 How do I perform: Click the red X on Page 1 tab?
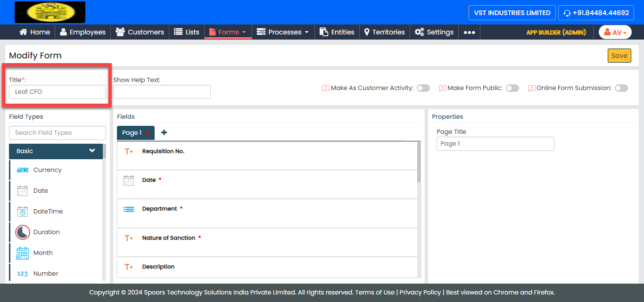pyautogui.click(x=148, y=133)
